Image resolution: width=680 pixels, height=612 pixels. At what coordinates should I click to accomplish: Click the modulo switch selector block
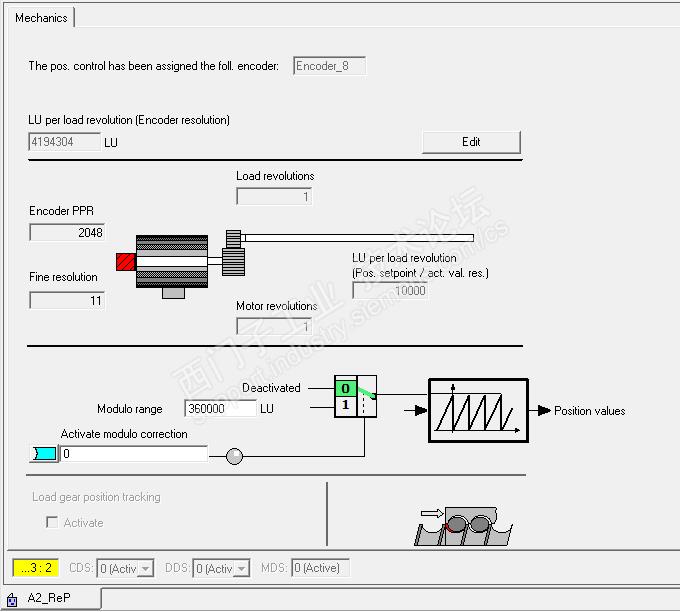(x=355, y=396)
